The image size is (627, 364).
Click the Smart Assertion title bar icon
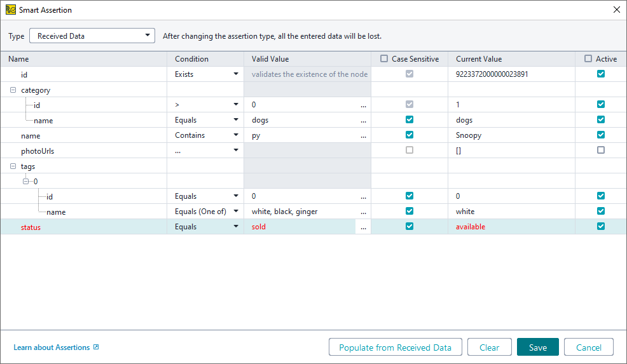click(x=10, y=10)
